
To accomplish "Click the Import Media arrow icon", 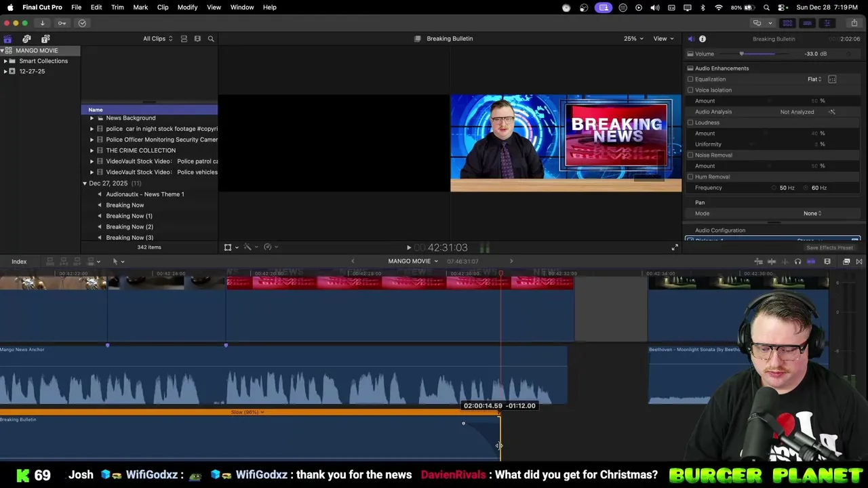I will pyautogui.click(x=42, y=23).
